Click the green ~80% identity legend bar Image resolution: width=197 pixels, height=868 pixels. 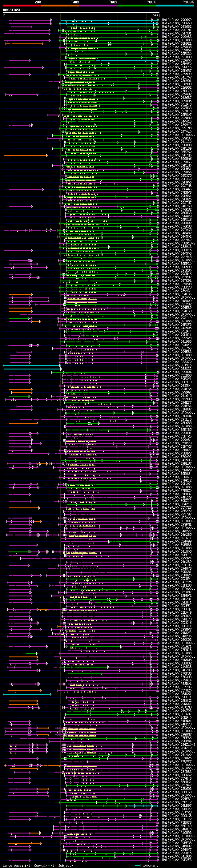tap(137, 6)
